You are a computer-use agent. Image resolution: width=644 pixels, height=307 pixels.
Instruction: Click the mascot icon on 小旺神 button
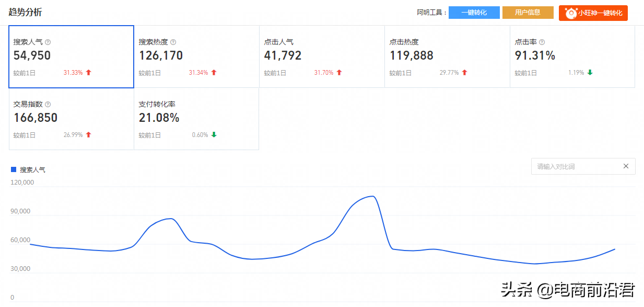pyautogui.click(x=571, y=13)
